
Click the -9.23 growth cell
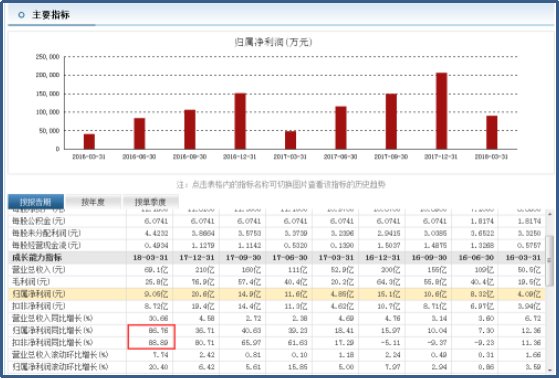483,343
